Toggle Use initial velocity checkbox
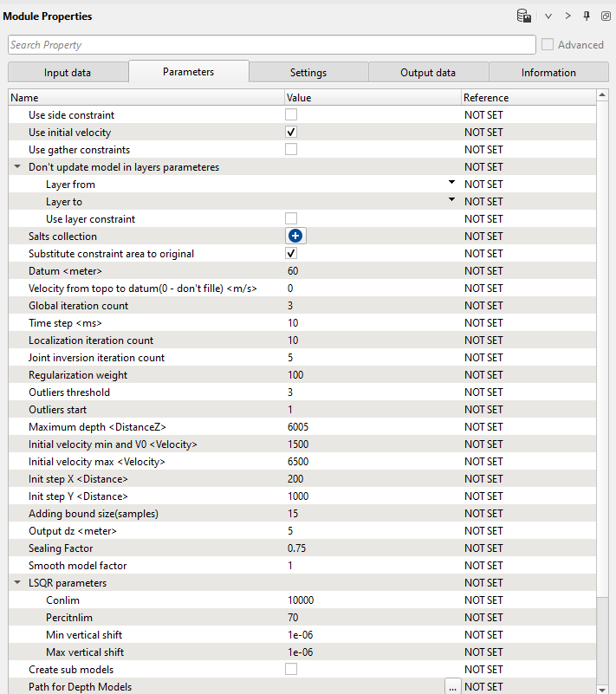The height and width of the screenshot is (694, 616). [x=292, y=133]
